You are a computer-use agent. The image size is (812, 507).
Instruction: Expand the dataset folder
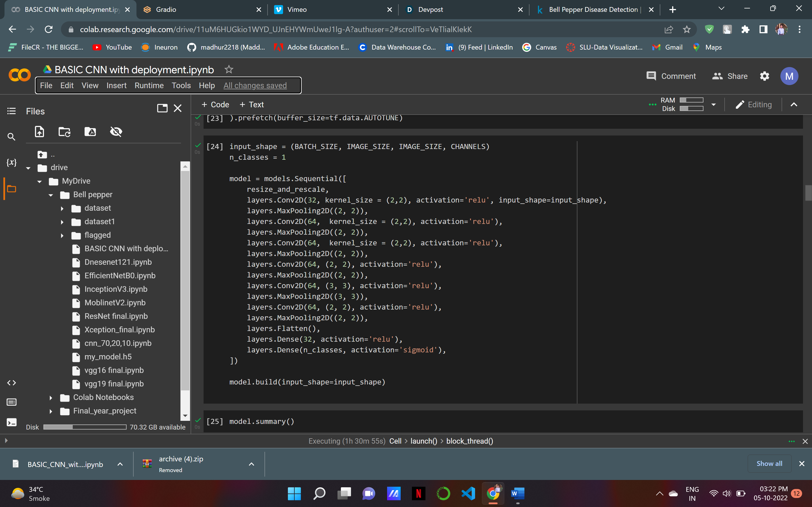[x=62, y=208]
